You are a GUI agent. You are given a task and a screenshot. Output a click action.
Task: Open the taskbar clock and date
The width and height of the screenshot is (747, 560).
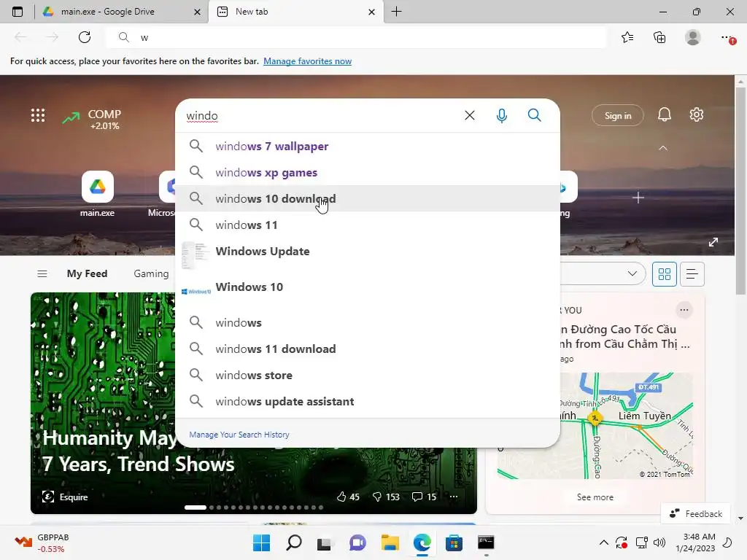click(695, 542)
